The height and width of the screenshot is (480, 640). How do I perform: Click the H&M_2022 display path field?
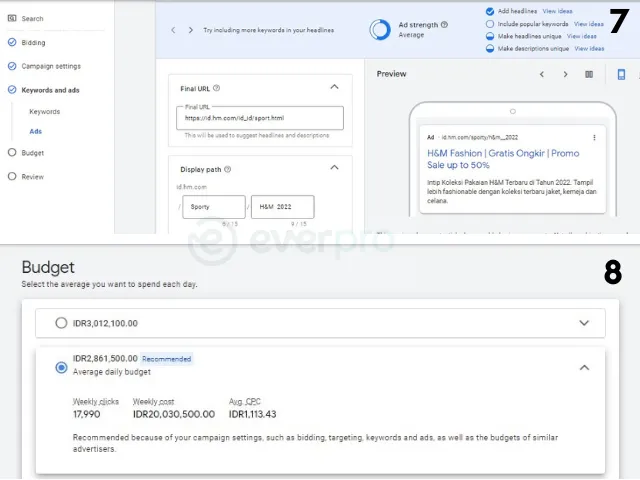(282, 207)
